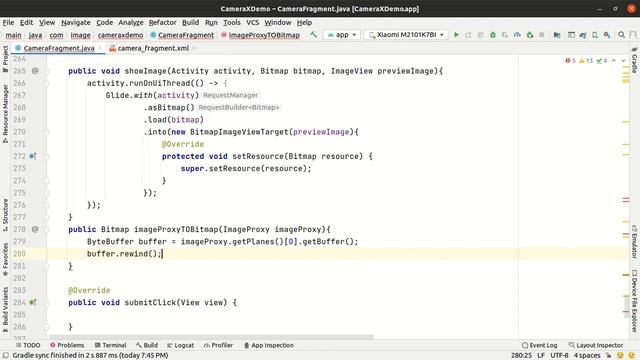Click the first smiley face status icon
Screen dimensions: 640x360
click(620, 356)
